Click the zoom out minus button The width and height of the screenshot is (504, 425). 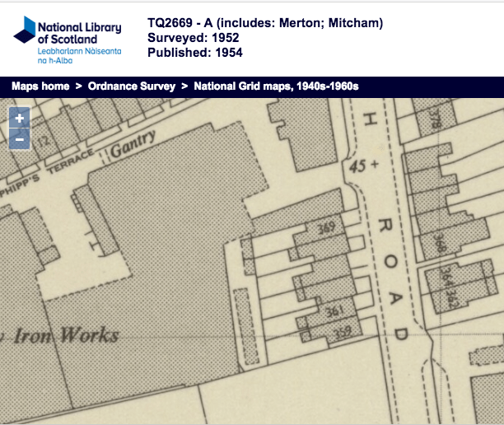tap(20, 139)
